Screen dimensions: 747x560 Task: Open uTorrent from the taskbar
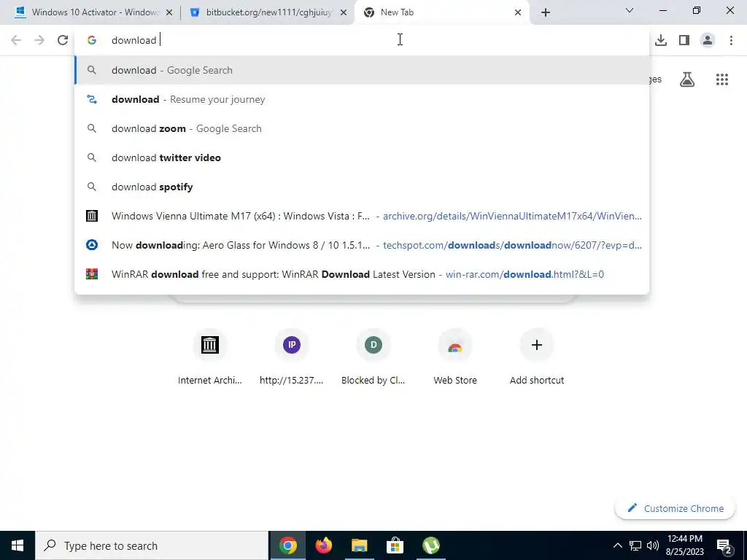point(431,545)
